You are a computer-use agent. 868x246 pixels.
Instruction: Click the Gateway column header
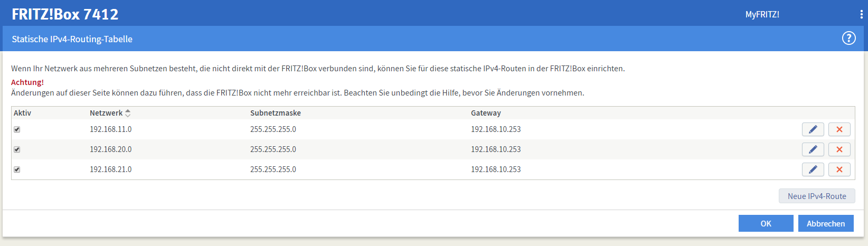pos(486,113)
